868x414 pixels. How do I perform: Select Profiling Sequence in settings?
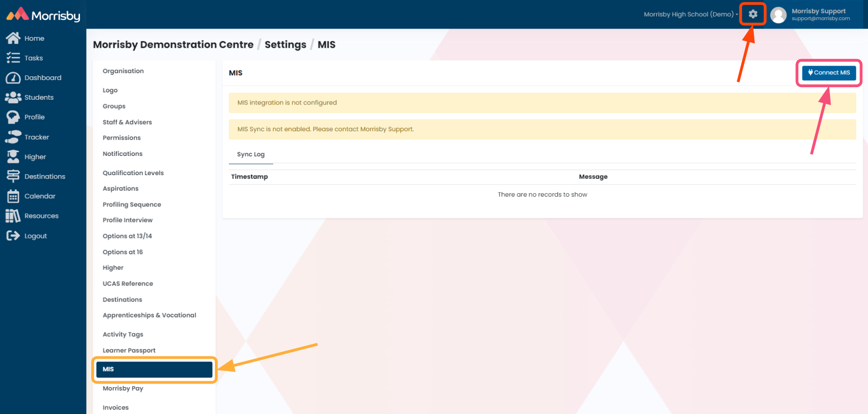132,204
